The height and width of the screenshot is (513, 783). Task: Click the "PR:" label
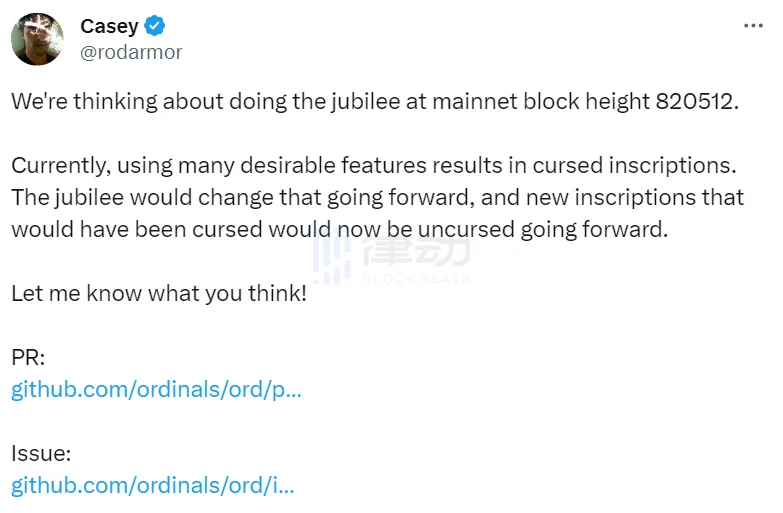[28, 358]
